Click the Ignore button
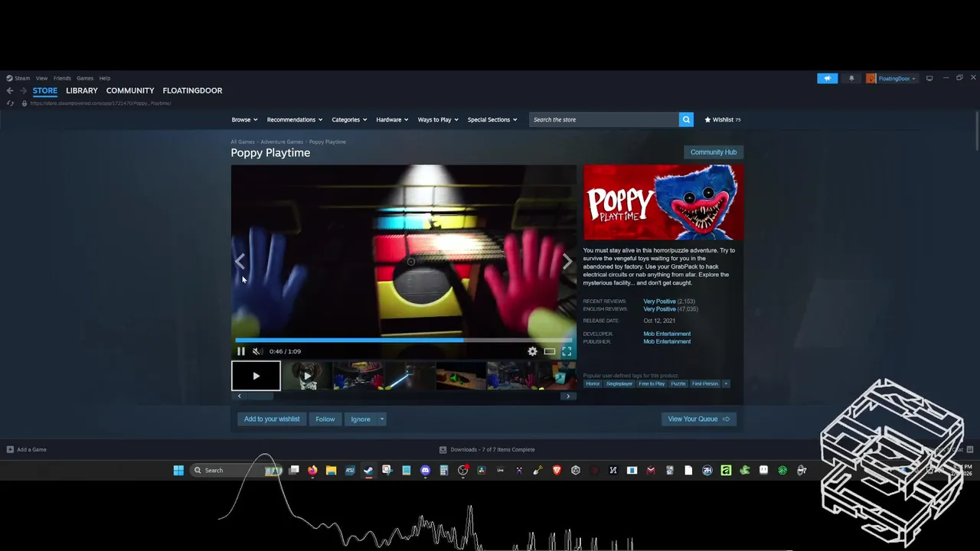The height and width of the screenshot is (551, 980). tap(361, 419)
